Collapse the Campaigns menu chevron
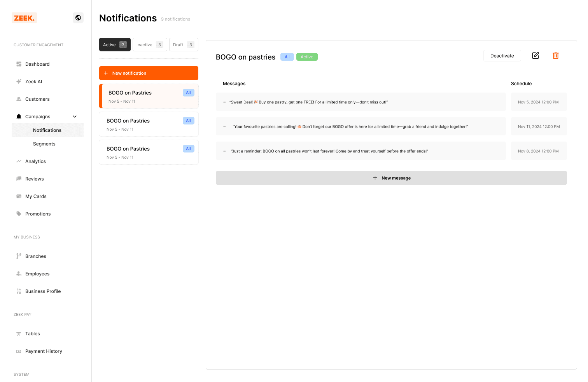The image size is (588, 382). [75, 117]
